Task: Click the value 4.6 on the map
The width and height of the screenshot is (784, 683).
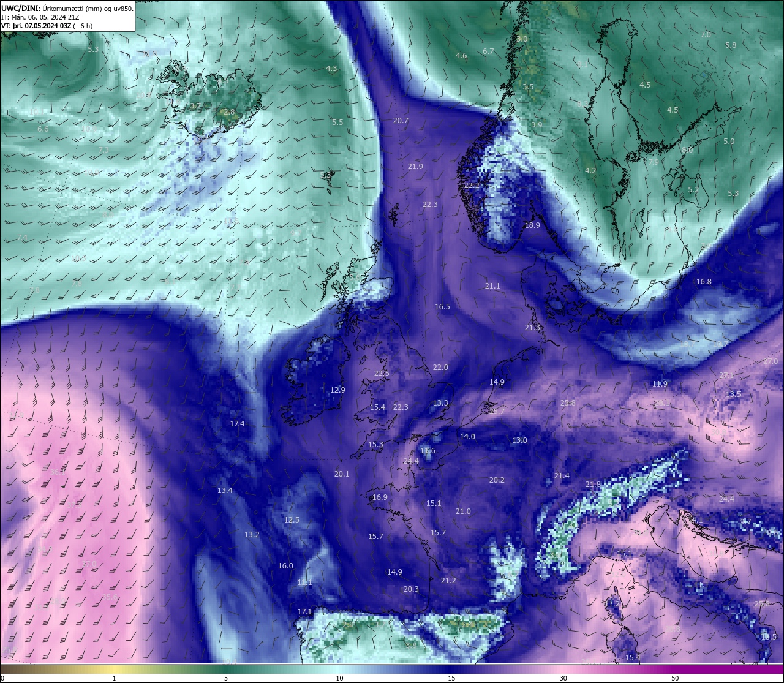Action: click(461, 56)
